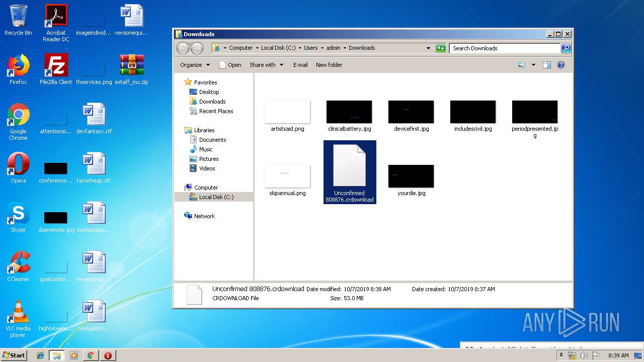This screenshot has height=362, width=644.
Task: Toggle the preview pane button
Action: click(x=547, y=65)
